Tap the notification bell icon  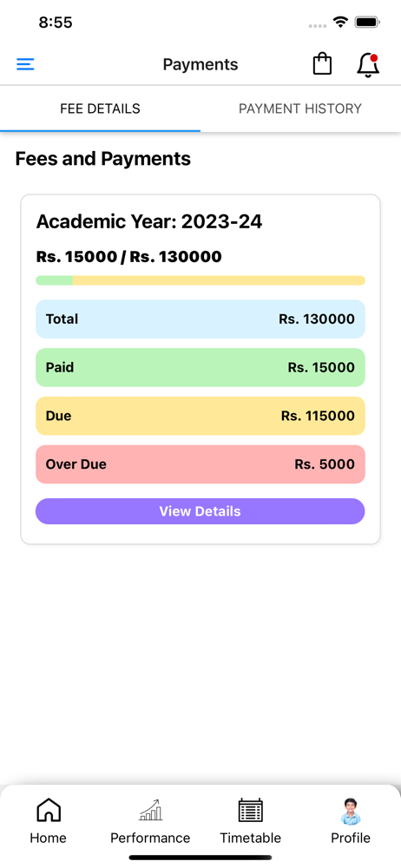368,65
